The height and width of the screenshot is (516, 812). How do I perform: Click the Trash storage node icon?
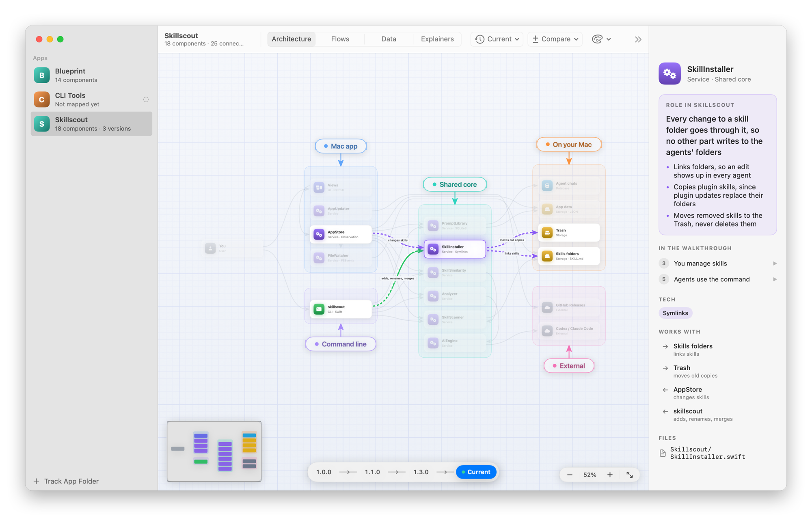point(547,233)
